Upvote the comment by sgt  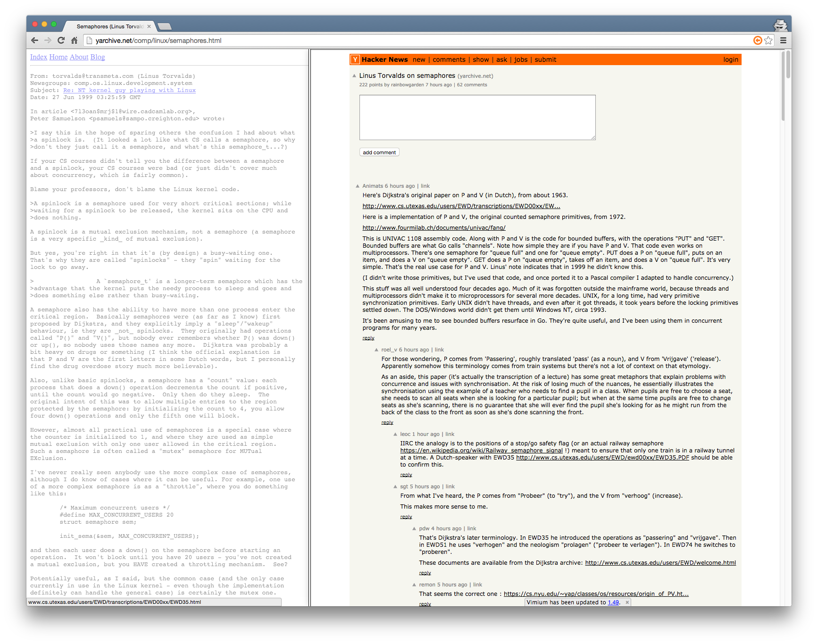[x=395, y=487]
